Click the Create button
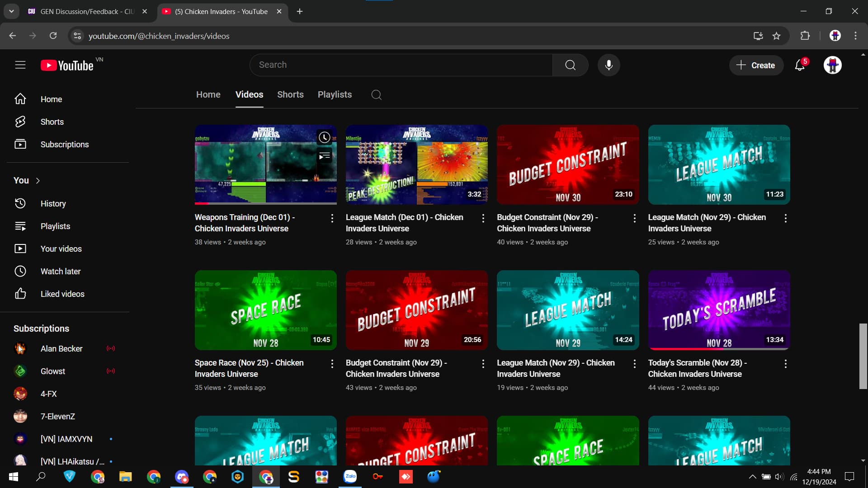 [x=756, y=66]
